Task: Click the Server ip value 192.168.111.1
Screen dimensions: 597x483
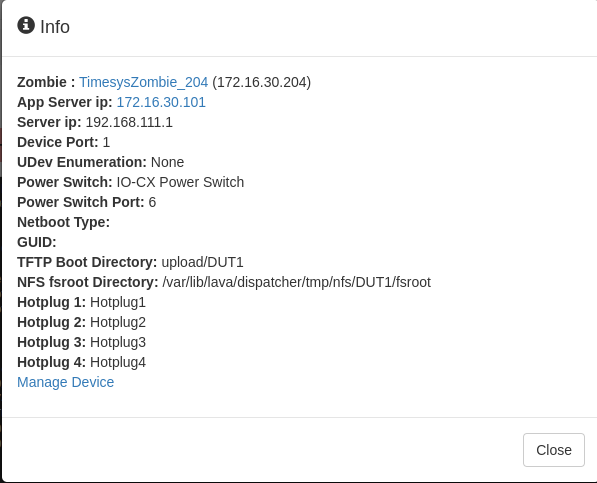Action: click(129, 122)
